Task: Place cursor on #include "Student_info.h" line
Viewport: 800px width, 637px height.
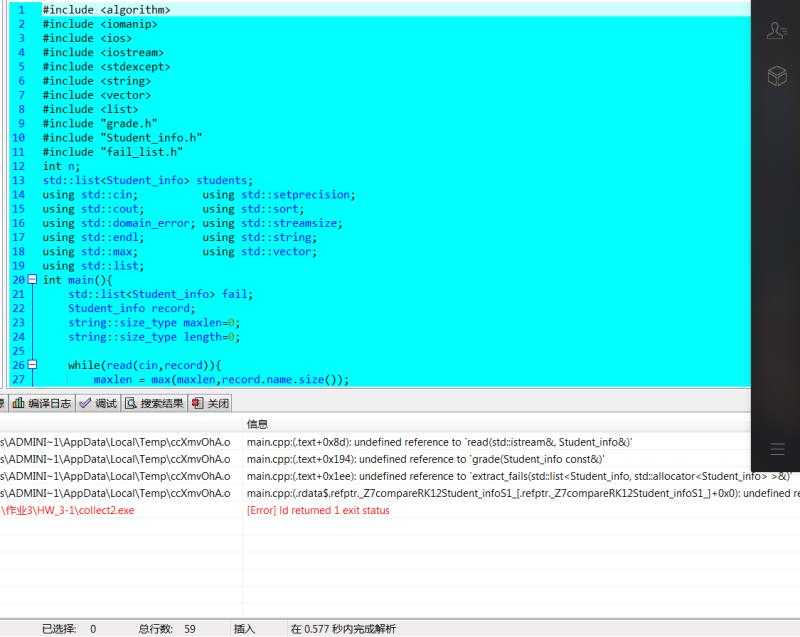Action: coord(122,138)
